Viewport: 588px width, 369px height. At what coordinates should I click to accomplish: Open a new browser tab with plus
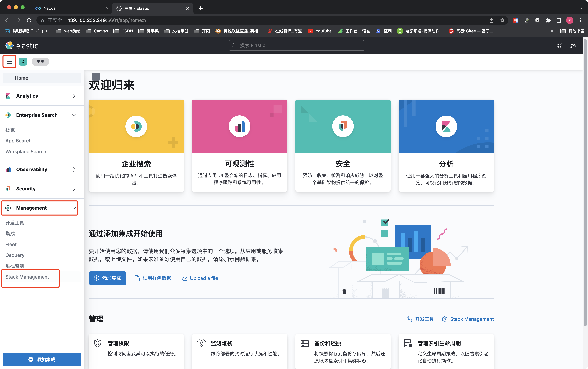coord(201,8)
